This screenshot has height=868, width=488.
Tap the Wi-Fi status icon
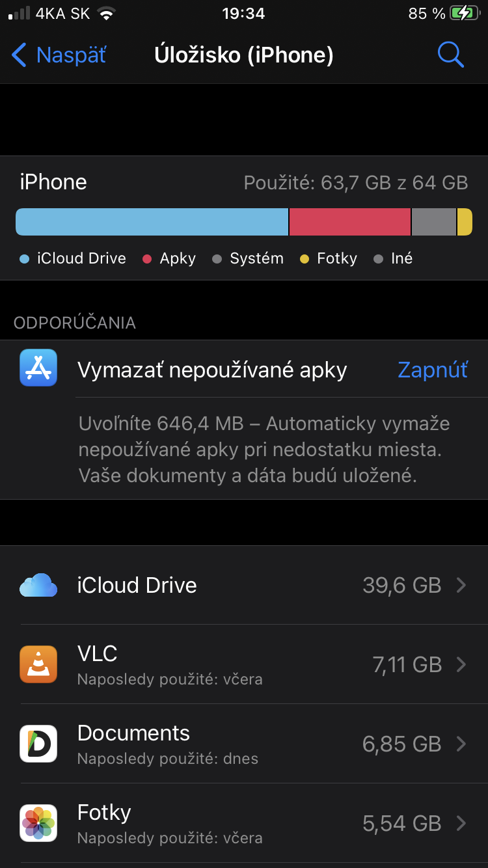tap(105, 14)
